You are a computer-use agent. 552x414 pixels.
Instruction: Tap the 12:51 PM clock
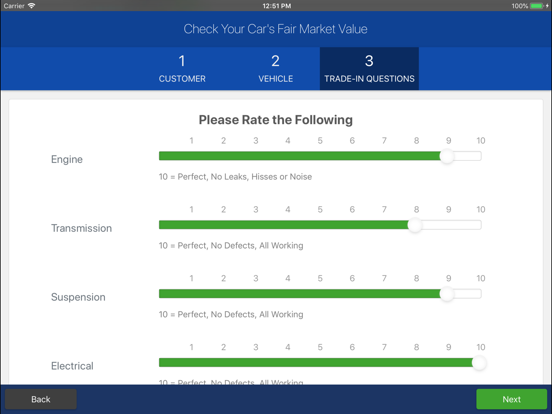coord(277,6)
